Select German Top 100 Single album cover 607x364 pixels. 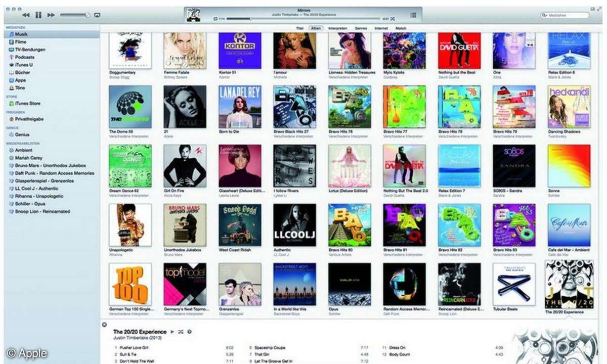pyautogui.click(x=130, y=284)
